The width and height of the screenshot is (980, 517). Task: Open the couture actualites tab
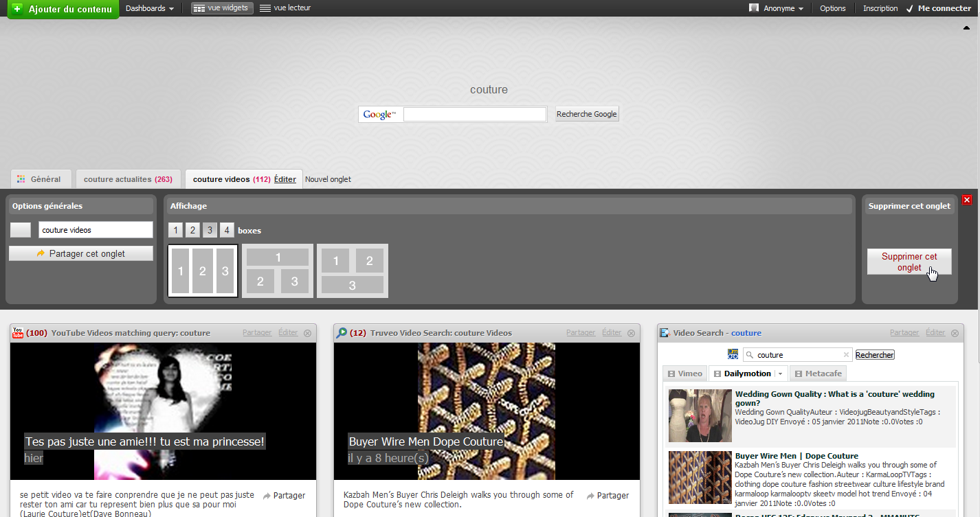click(x=129, y=179)
